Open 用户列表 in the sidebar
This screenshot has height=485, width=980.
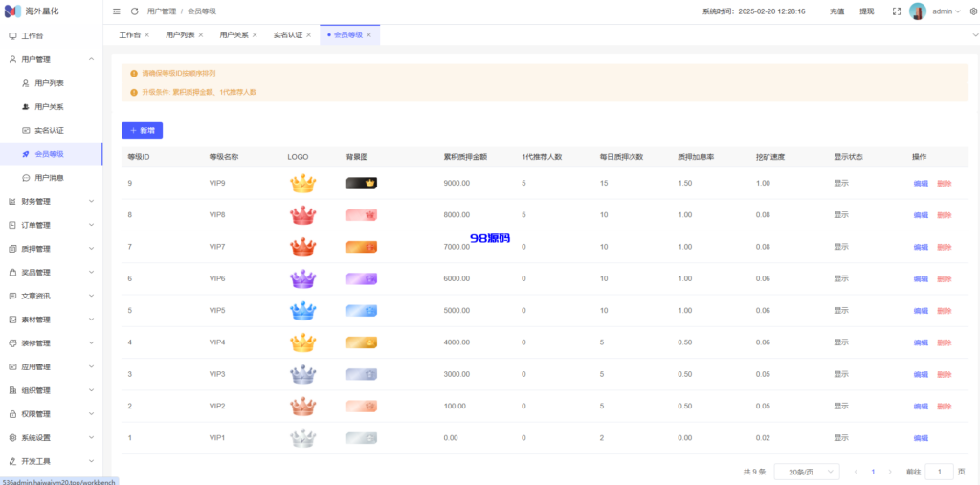click(x=52, y=83)
